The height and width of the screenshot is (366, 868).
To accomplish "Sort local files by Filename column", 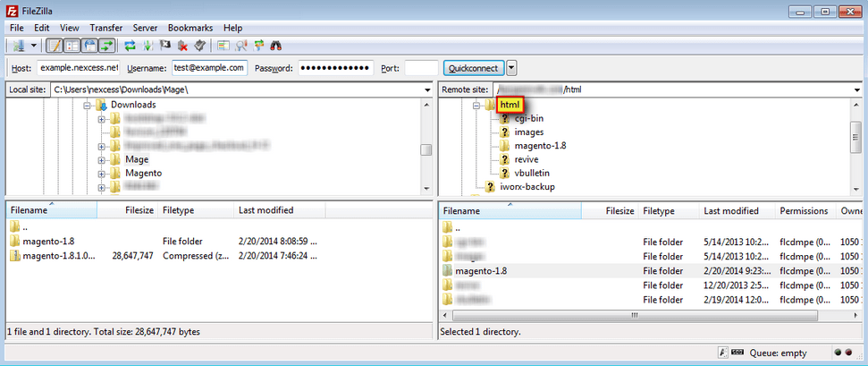I will (51, 210).
